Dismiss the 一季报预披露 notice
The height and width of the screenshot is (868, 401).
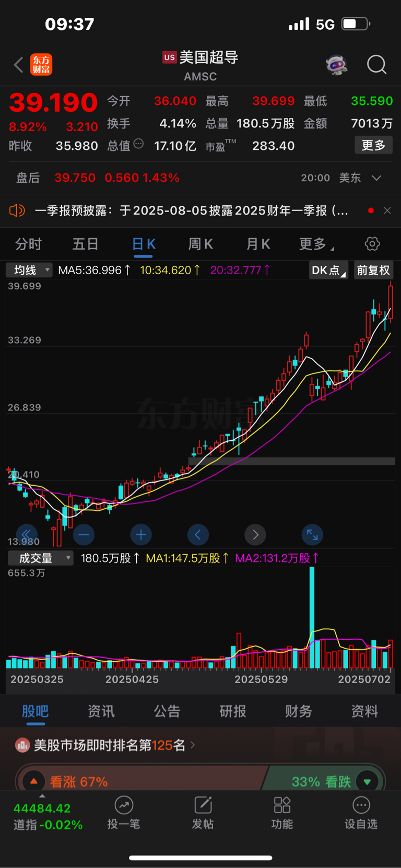pyautogui.click(x=387, y=210)
